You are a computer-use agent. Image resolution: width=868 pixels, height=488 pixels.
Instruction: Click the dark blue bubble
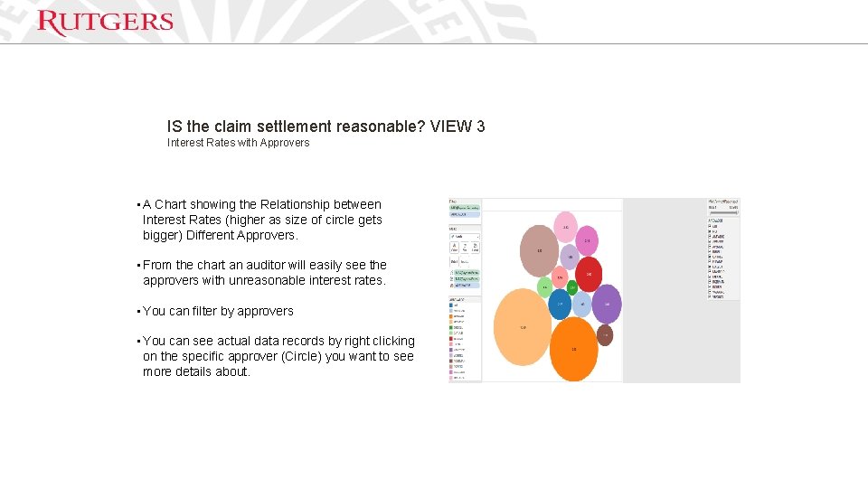pos(560,304)
